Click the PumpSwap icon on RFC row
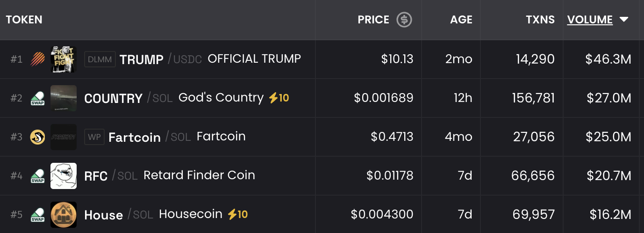 [38, 176]
